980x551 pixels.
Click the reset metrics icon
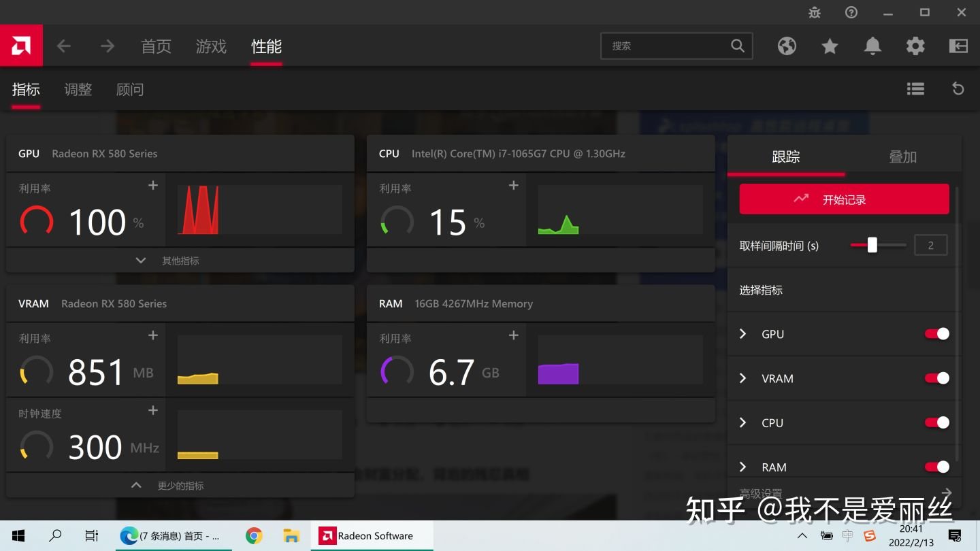click(x=958, y=89)
